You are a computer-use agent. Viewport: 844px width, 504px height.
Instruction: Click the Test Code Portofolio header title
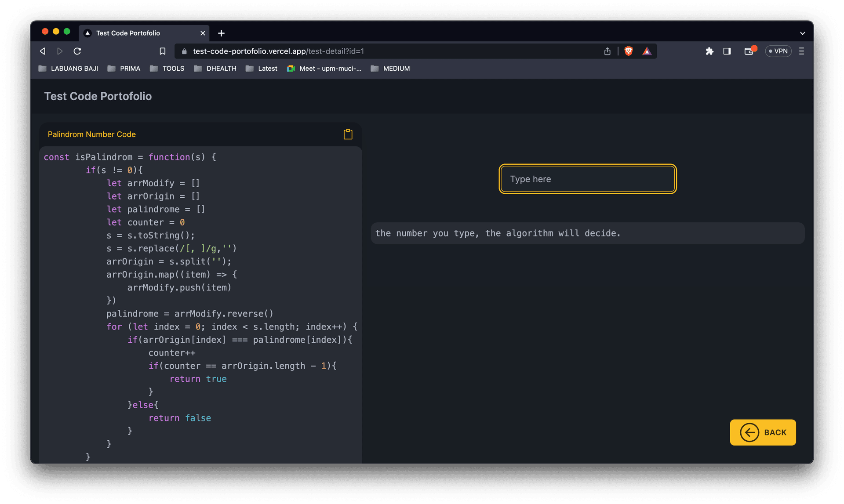point(98,96)
